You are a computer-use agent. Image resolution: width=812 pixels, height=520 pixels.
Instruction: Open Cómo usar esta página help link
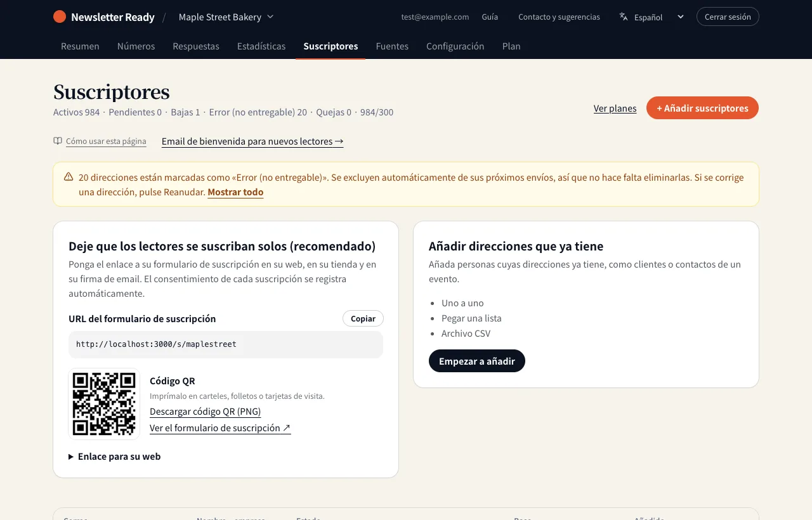[x=106, y=141]
